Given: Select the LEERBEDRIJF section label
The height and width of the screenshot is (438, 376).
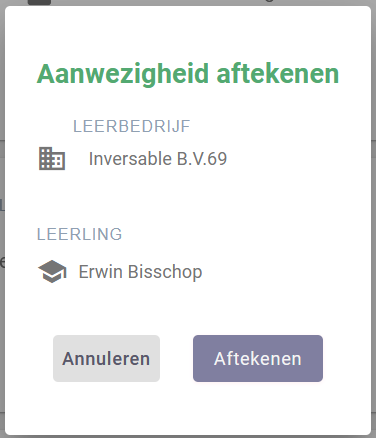Looking at the screenshot, I should click(x=131, y=127).
